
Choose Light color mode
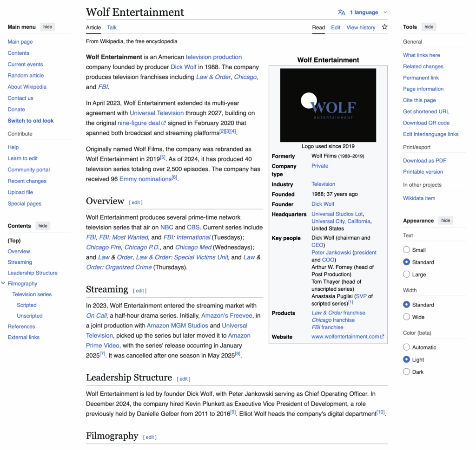[x=406, y=359]
